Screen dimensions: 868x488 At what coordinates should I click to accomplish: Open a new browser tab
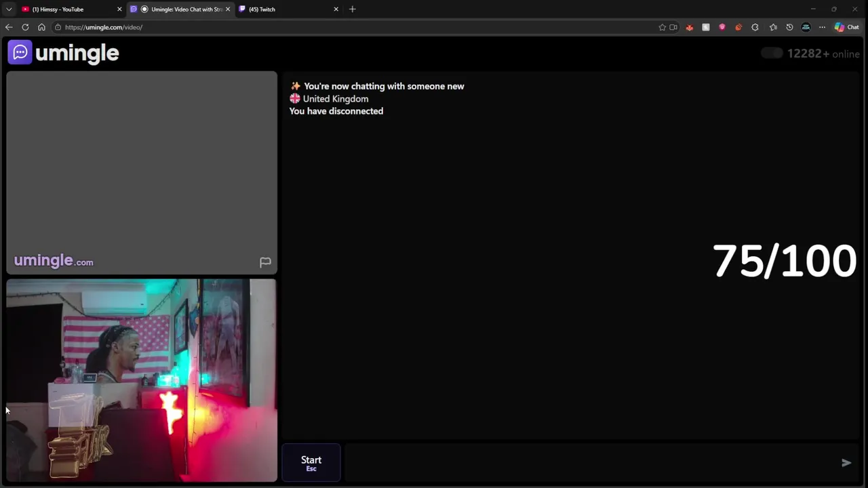point(352,9)
